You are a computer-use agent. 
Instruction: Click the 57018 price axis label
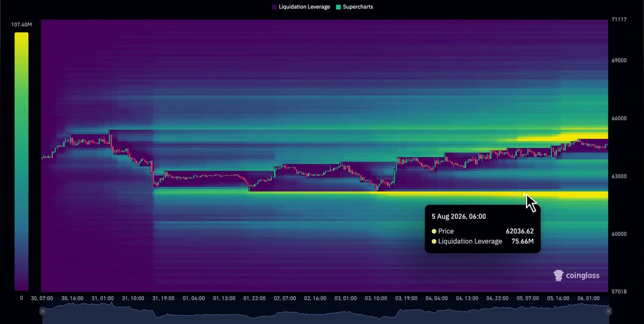[x=619, y=291]
